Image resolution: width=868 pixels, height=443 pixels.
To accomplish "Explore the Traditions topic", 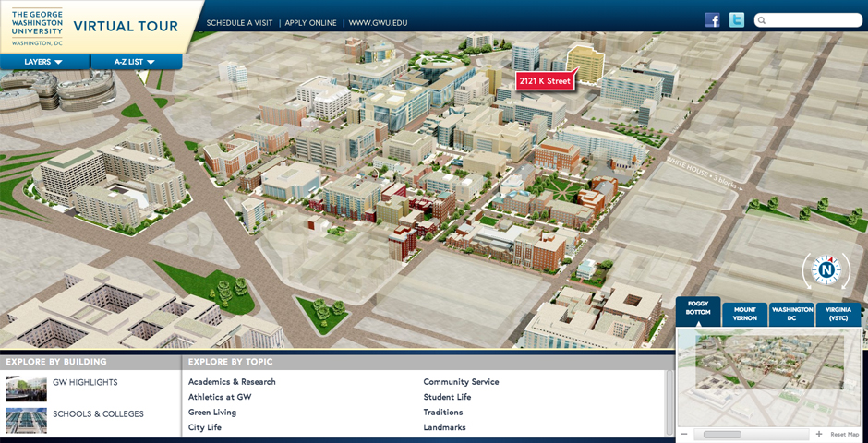I will [x=443, y=412].
